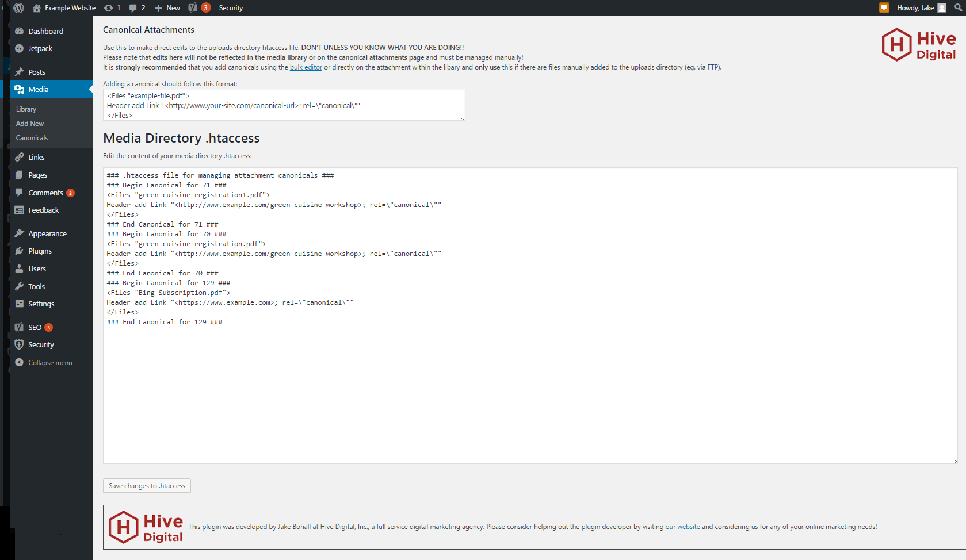Click the .htaccess editor resize grip

[x=954, y=461]
